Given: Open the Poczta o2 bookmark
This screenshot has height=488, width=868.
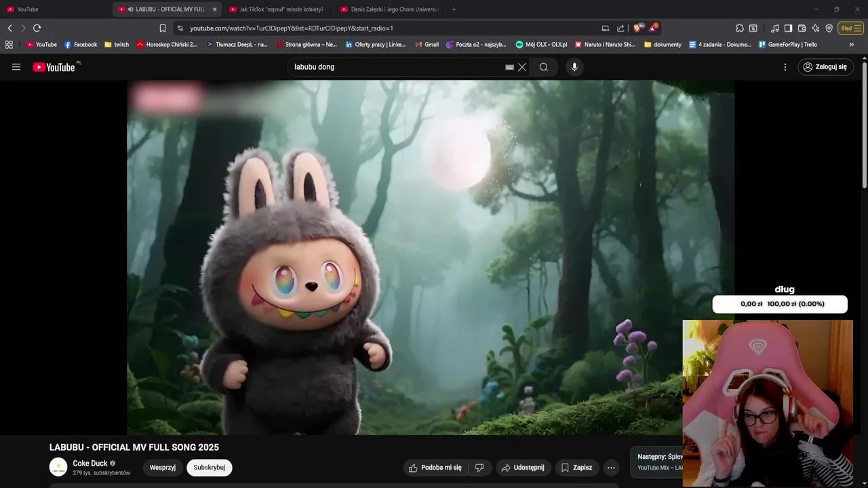Looking at the screenshot, I should coord(476,45).
